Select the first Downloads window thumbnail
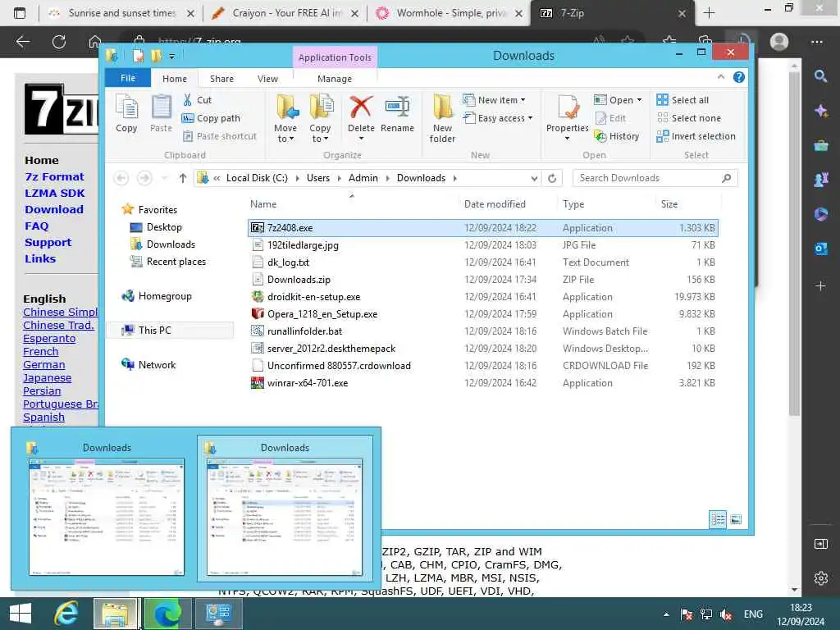The width and height of the screenshot is (840, 630). [106, 510]
